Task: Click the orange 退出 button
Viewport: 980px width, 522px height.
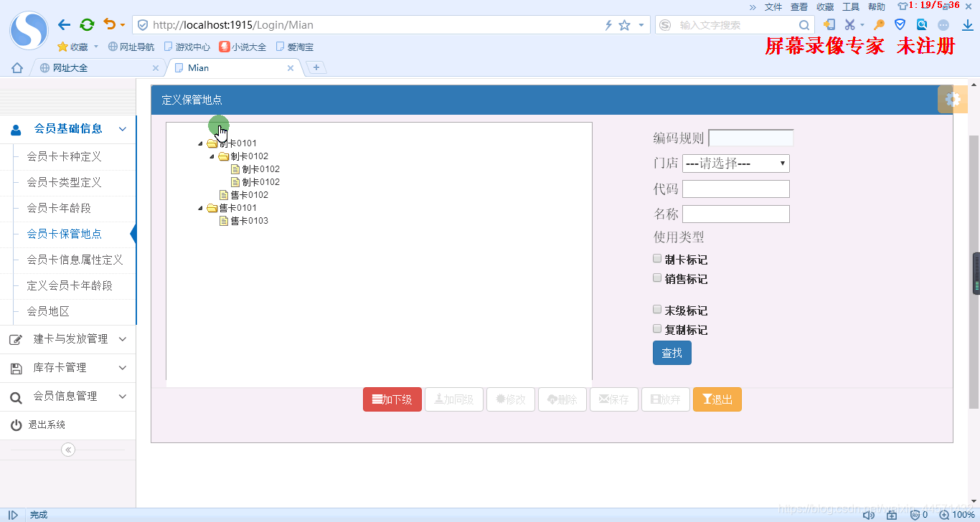Action: [x=717, y=399]
